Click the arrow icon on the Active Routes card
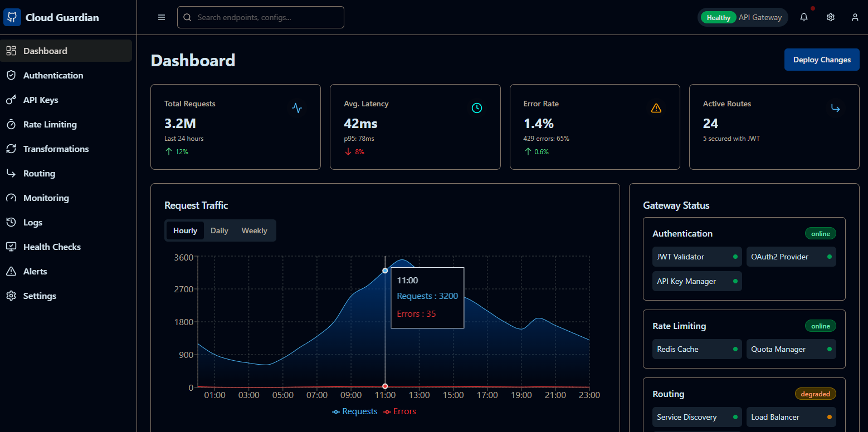 836,108
